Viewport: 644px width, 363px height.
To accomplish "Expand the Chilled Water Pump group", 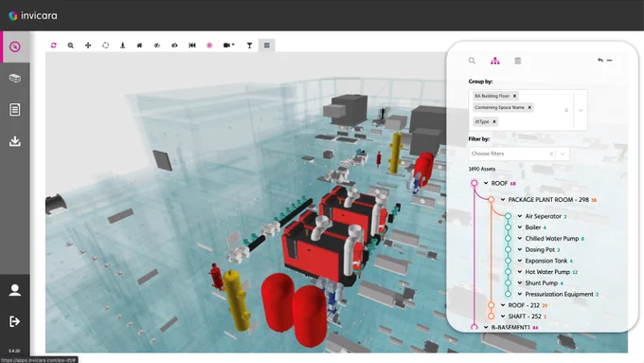I will pyautogui.click(x=520, y=239).
